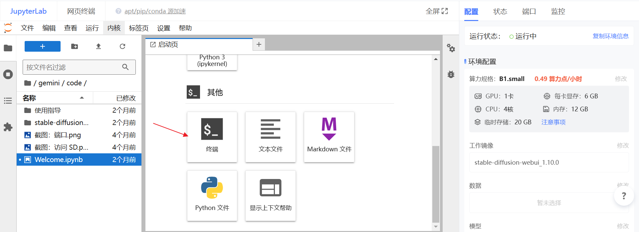Click the upload files icon
Viewport: 644px width, 232px height.
(99, 46)
